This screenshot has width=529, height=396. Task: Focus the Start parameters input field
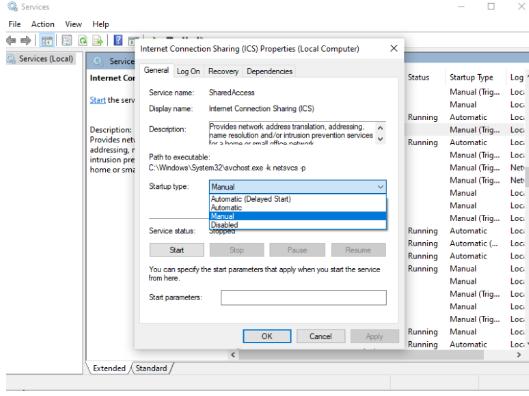(304, 298)
